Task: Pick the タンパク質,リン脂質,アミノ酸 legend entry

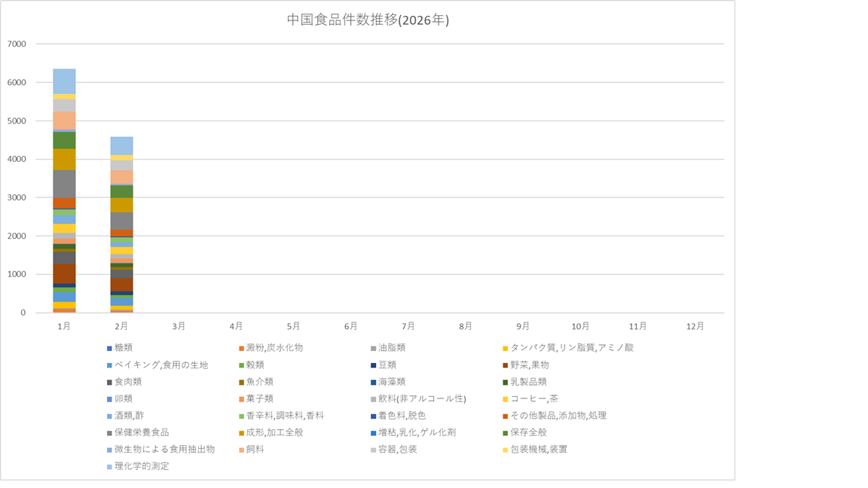Action: pos(572,348)
